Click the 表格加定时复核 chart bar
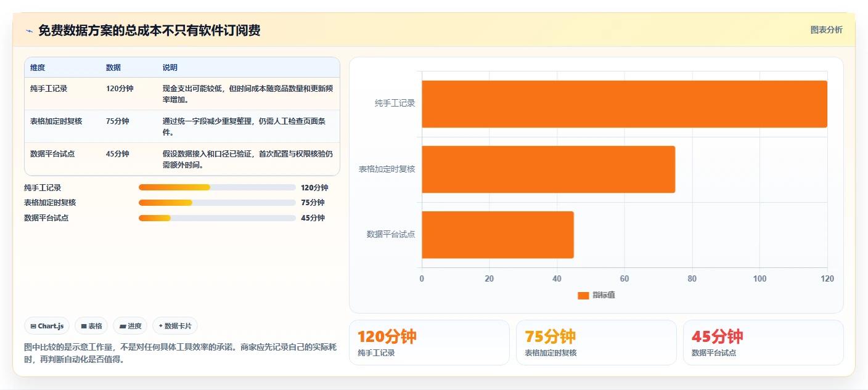868x390 pixels. pos(548,169)
